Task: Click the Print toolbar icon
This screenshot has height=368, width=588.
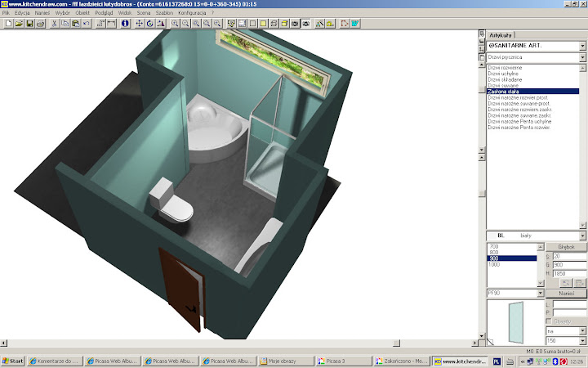Action: (41, 24)
